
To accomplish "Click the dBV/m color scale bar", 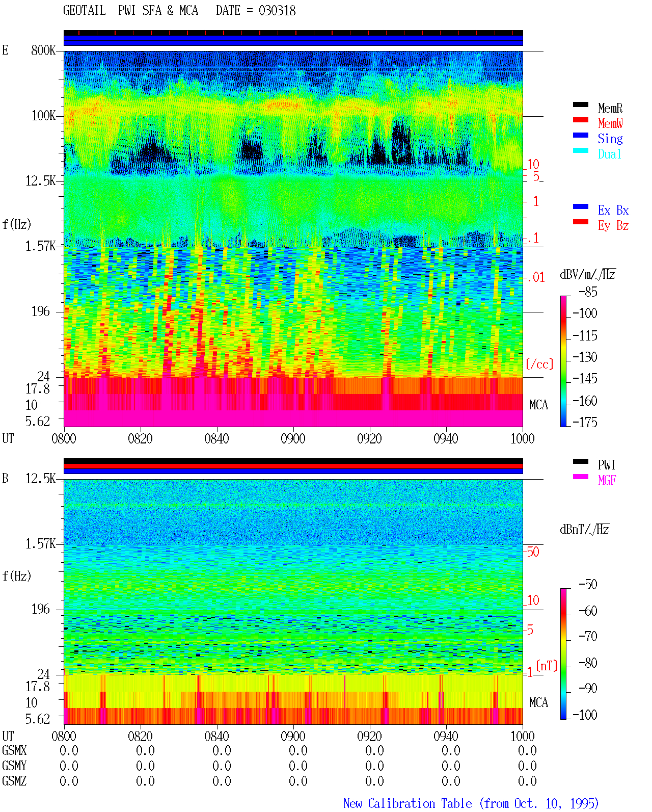I will 563,361.
